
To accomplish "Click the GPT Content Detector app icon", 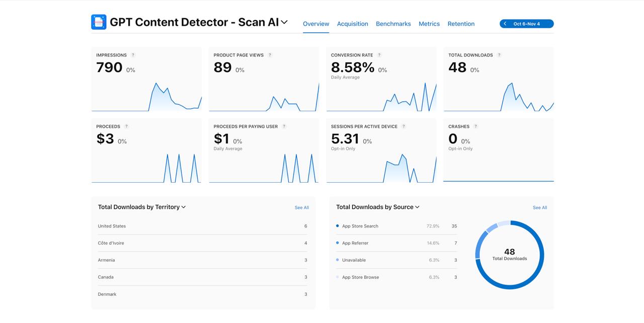I will (x=99, y=22).
